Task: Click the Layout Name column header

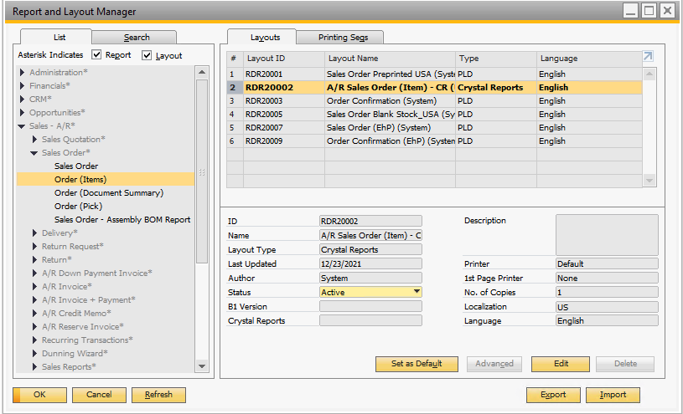Action: [390, 59]
